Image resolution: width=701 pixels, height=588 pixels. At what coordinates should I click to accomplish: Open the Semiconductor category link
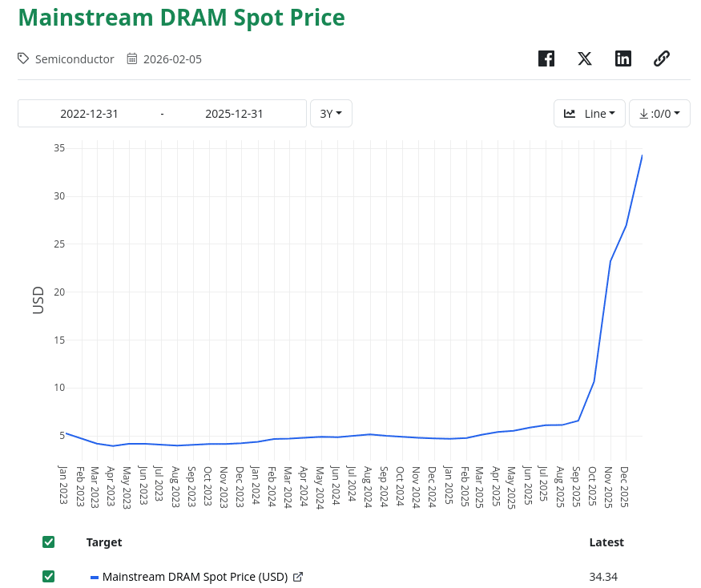75,58
